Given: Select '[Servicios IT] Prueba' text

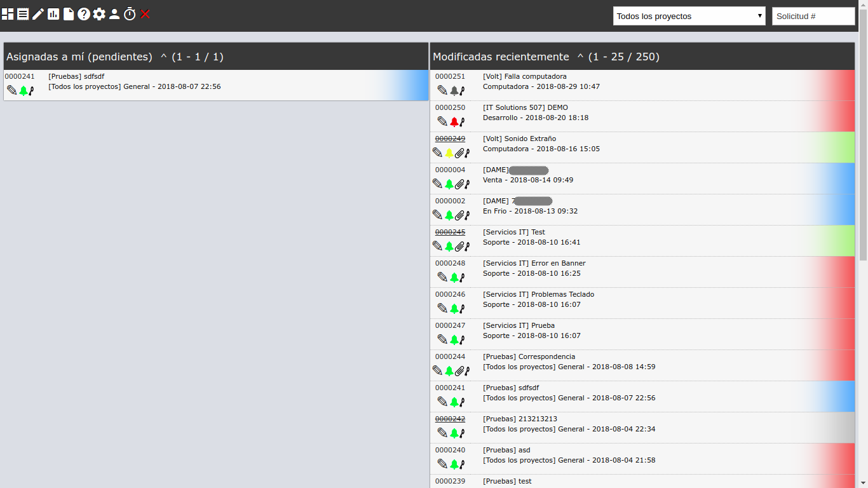Looking at the screenshot, I should pos(519,325).
